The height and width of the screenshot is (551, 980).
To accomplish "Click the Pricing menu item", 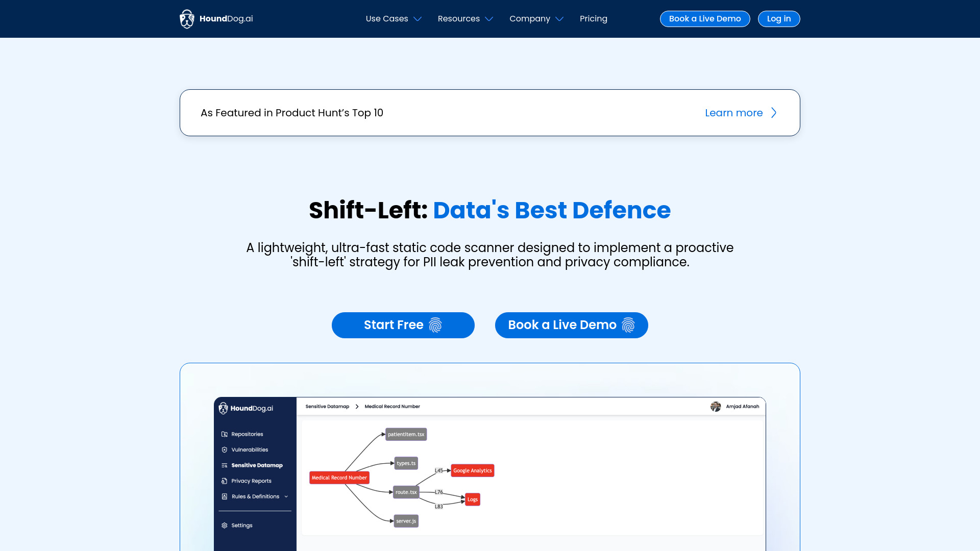I will pyautogui.click(x=594, y=19).
